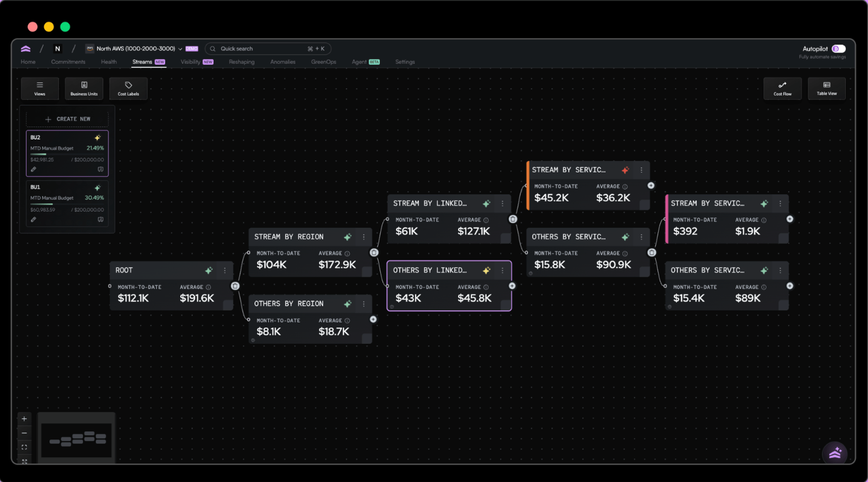Image resolution: width=868 pixels, height=482 pixels.
Task: Click sparkle icon on BU1 card
Action: pyautogui.click(x=98, y=187)
